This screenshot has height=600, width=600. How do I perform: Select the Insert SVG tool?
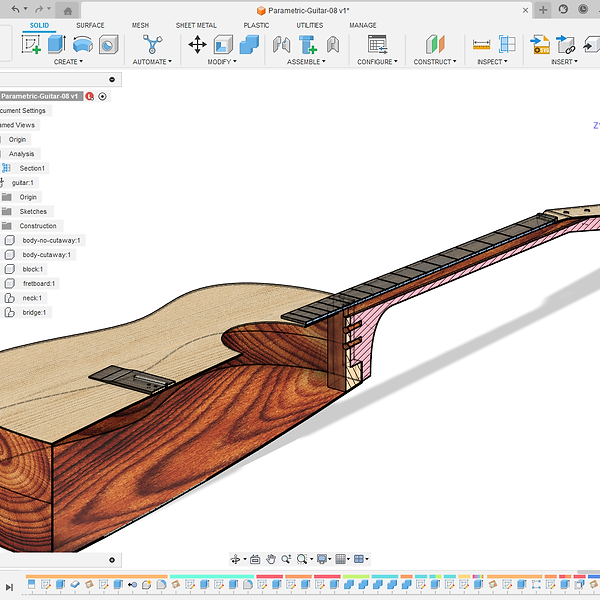pos(540,44)
